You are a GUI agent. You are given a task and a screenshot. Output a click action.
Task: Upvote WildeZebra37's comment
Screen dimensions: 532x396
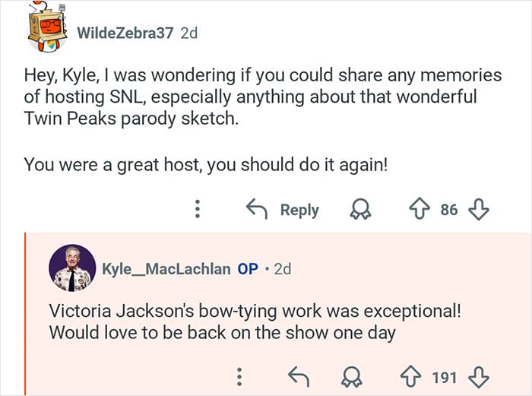(x=417, y=209)
